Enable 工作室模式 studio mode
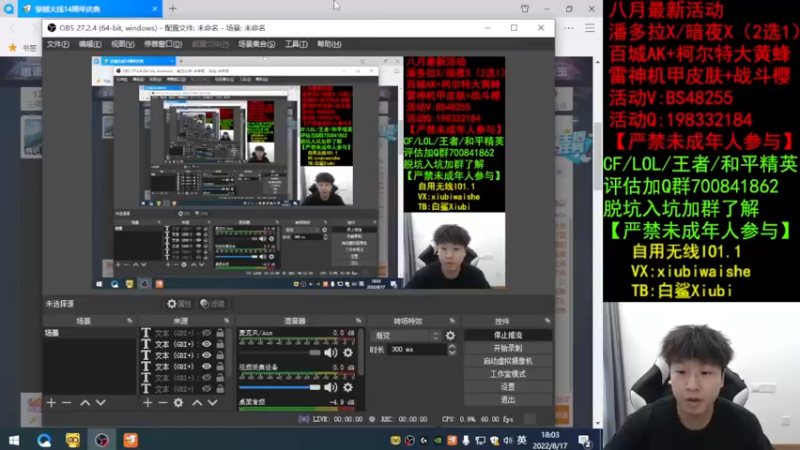The image size is (800, 450). [508, 374]
